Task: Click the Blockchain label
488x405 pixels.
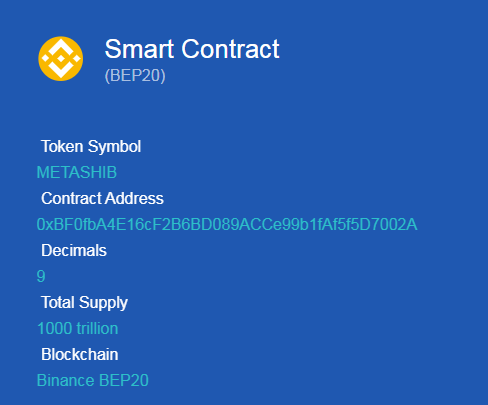Action: 80,354
